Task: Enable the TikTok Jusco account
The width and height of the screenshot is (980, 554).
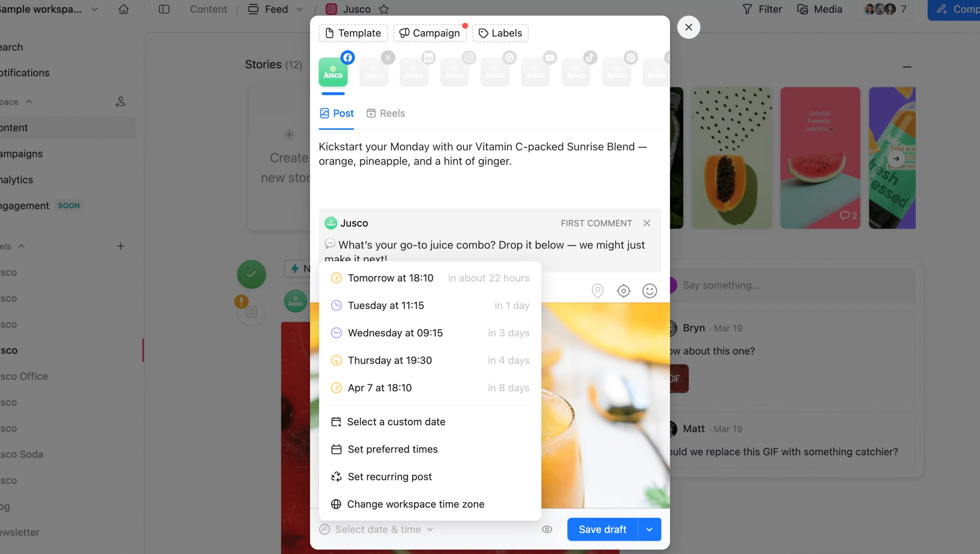Action: point(576,72)
